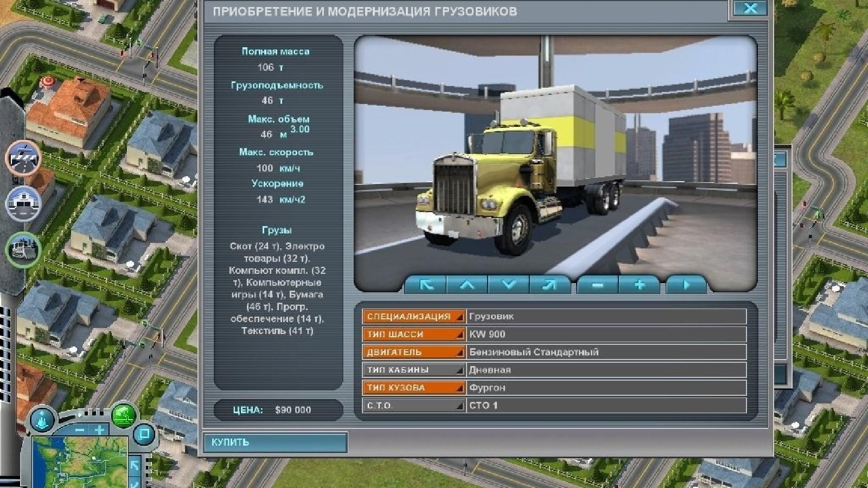Click the Ускорение label
The image size is (868, 488).
pyautogui.click(x=277, y=183)
